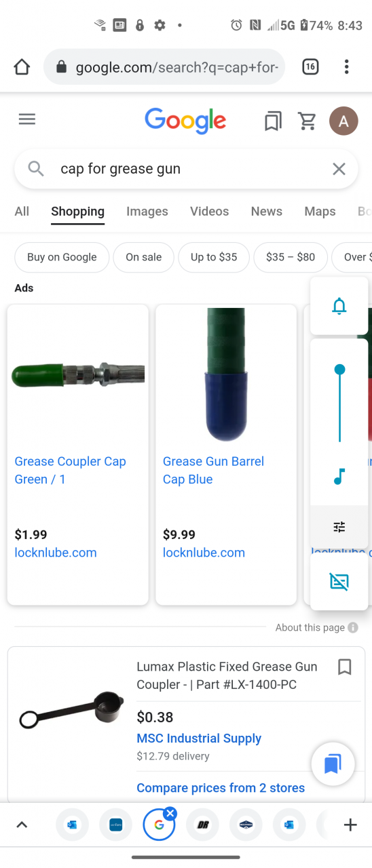Apply the Buy on Google filter
The image size is (372, 868).
click(x=62, y=257)
